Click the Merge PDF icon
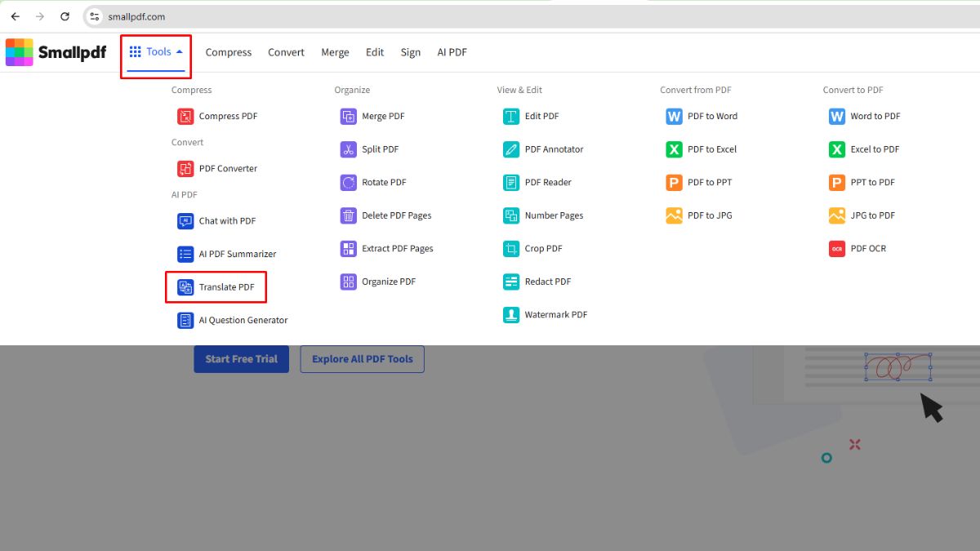980x551 pixels. 349,117
